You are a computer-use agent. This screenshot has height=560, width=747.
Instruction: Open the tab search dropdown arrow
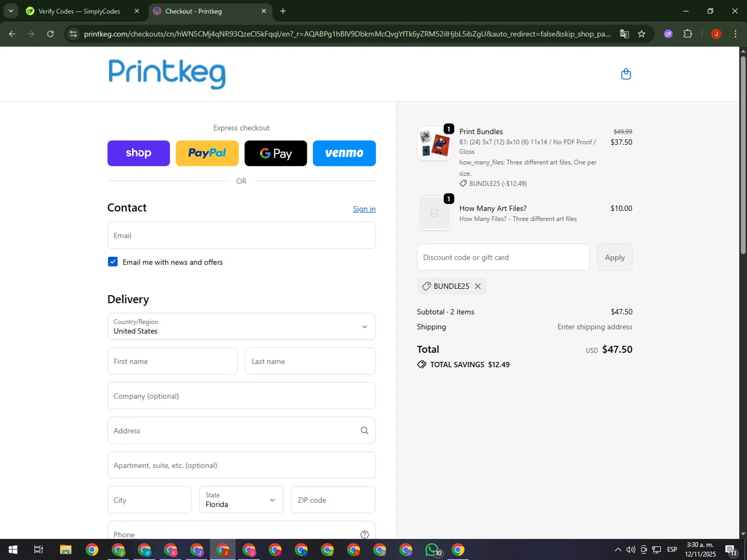10,11
